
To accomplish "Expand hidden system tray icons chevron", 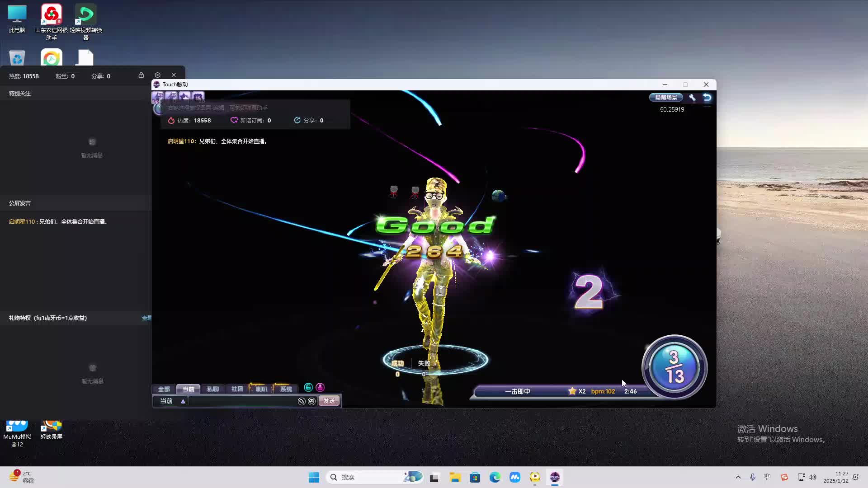I will (738, 477).
